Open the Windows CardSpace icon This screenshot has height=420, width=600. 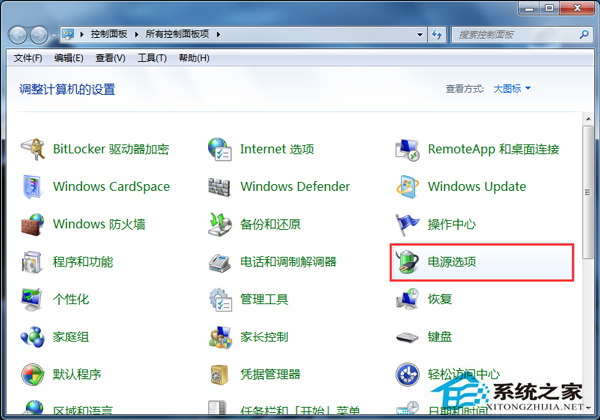coord(32,187)
